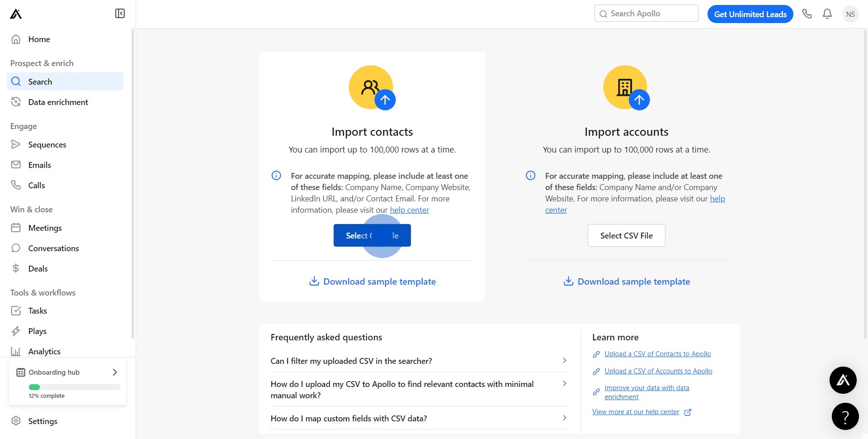
Task: Collapse the left sidebar panel
Action: click(x=120, y=14)
